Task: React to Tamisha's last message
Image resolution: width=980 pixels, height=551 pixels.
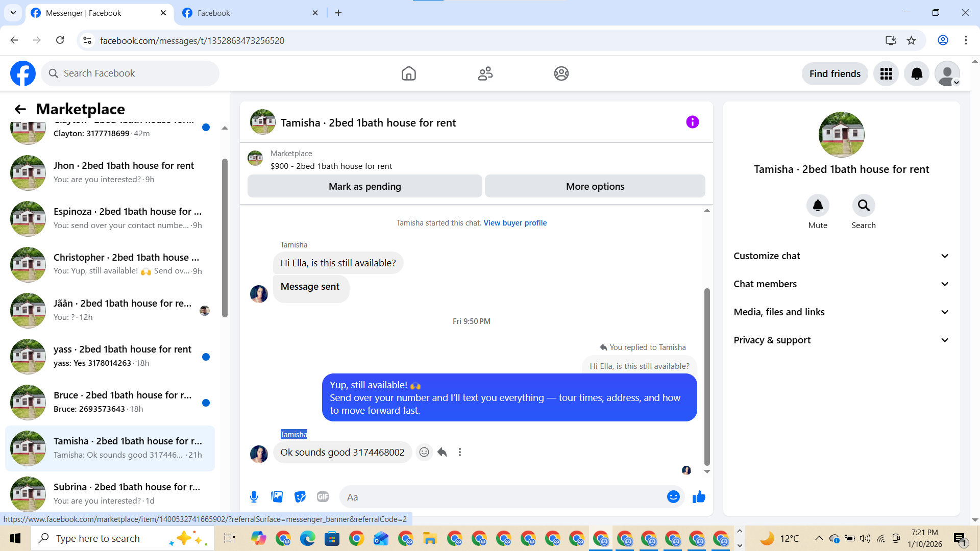Action: (424, 452)
